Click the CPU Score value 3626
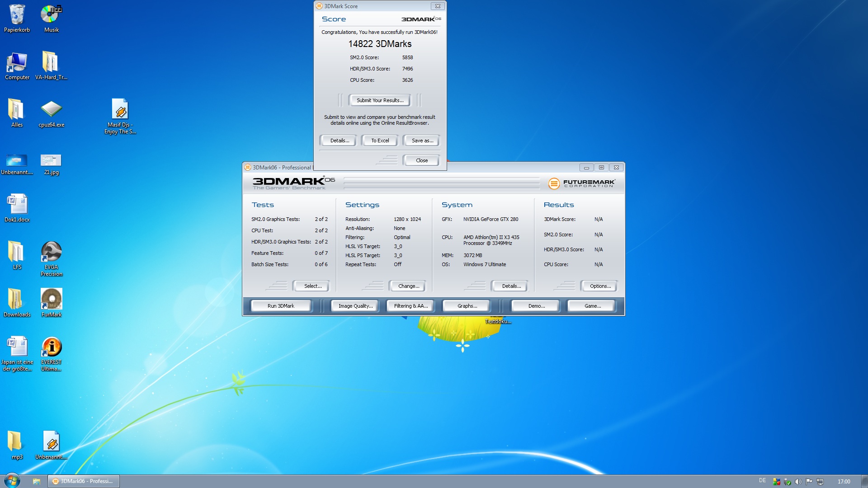The height and width of the screenshot is (488, 868). coord(407,80)
